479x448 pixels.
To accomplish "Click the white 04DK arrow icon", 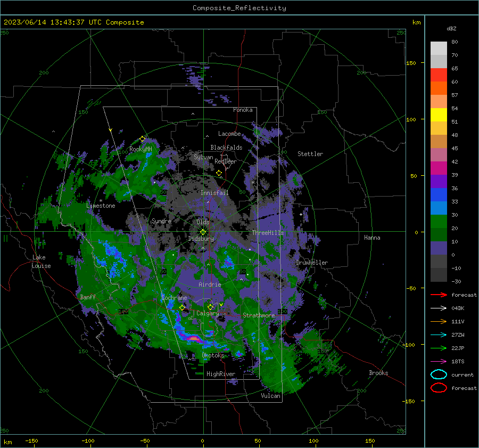I will click(x=439, y=308).
